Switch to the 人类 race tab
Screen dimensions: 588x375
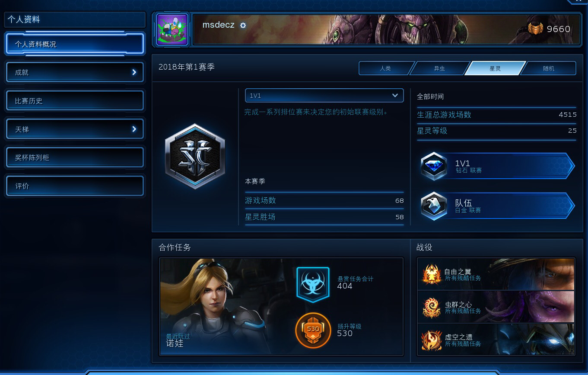coord(385,68)
